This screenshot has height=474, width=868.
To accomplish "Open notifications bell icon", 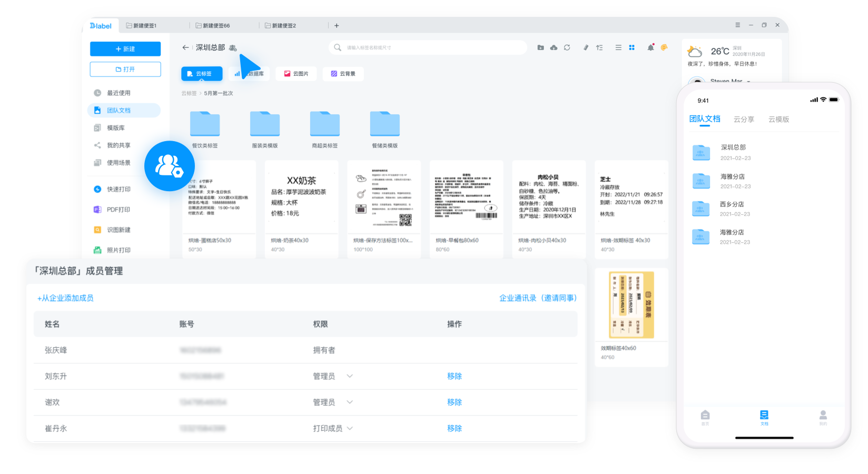I will coord(651,47).
